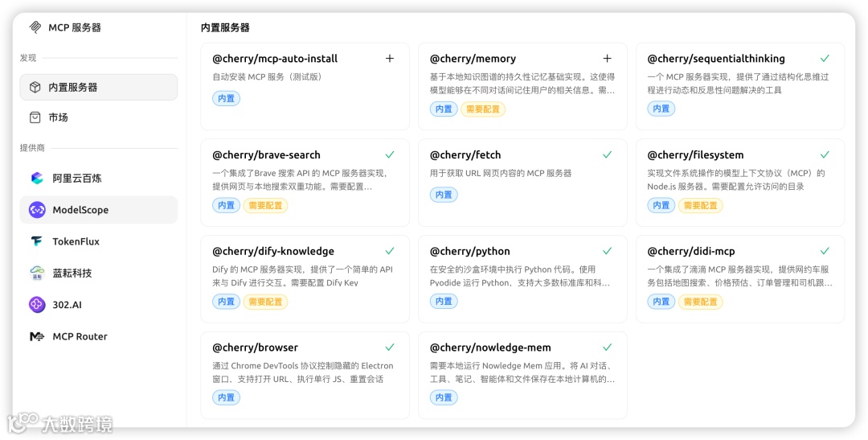The width and height of the screenshot is (868, 440).
Task: Click the description 用于获取 URL 网页内容的 MCP 服务器
Action: coord(501,174)
